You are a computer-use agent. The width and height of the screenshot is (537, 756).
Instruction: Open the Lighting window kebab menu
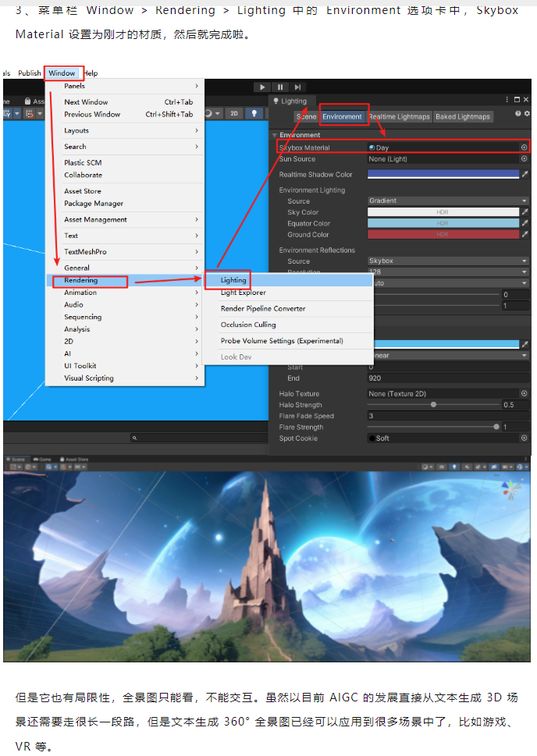click(x=507, y=99)
